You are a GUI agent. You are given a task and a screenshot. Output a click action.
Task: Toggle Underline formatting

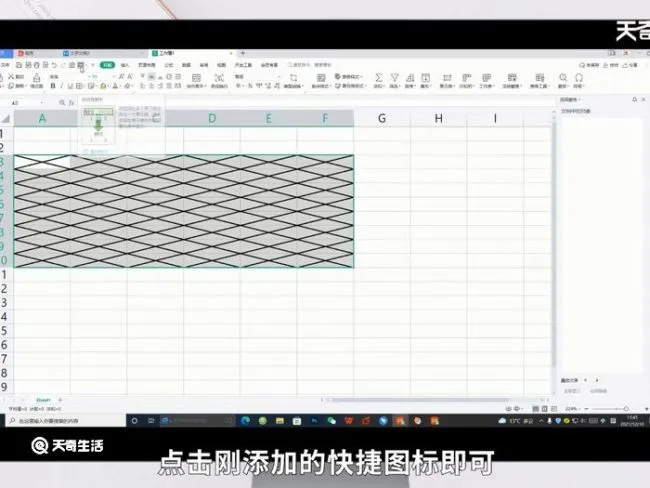tap(70, 86)
